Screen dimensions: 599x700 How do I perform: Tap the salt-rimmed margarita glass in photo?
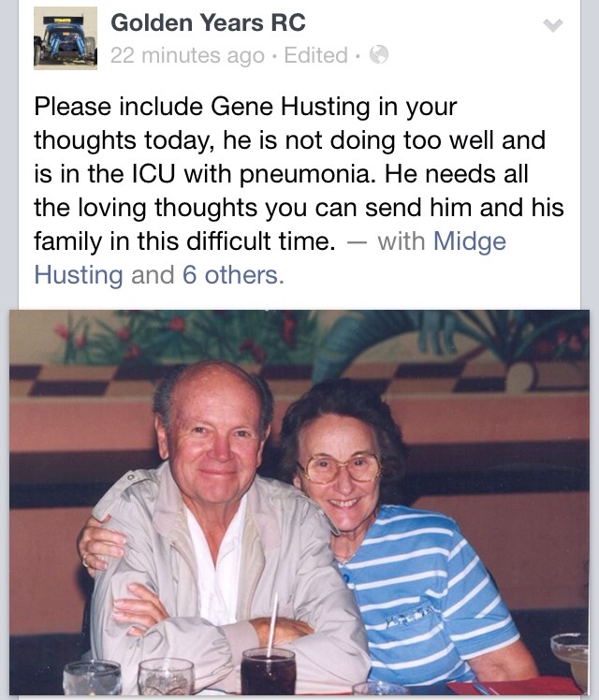click(x=570, y=656)
